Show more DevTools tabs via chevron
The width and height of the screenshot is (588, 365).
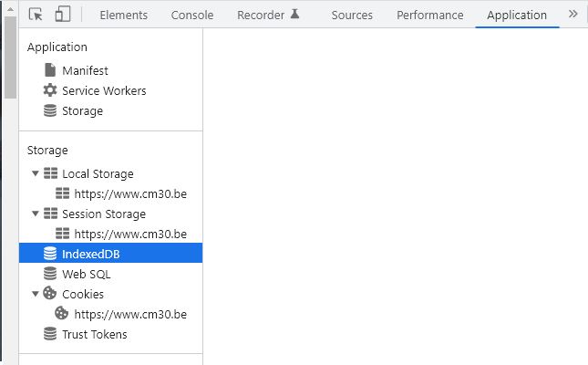point(573,15)
